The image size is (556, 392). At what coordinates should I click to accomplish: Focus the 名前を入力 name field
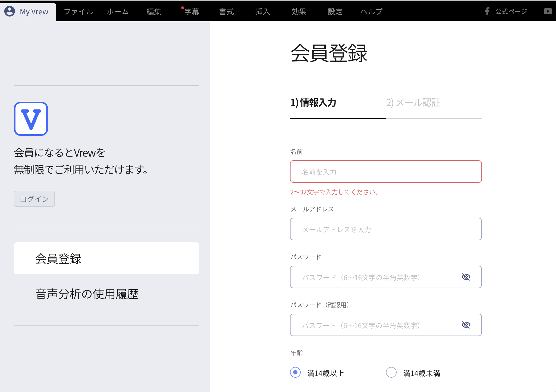(386, 171)
